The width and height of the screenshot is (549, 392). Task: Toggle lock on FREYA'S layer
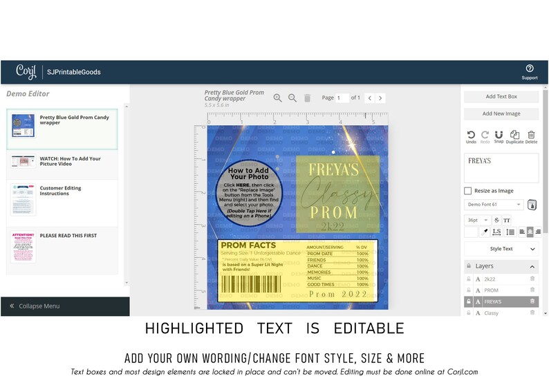469,301
